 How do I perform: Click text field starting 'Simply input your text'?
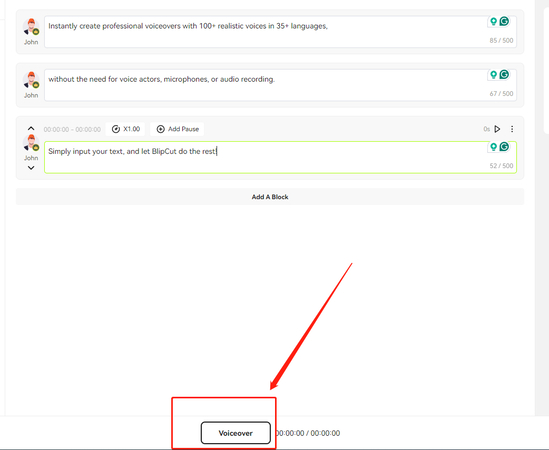(280, 157)
